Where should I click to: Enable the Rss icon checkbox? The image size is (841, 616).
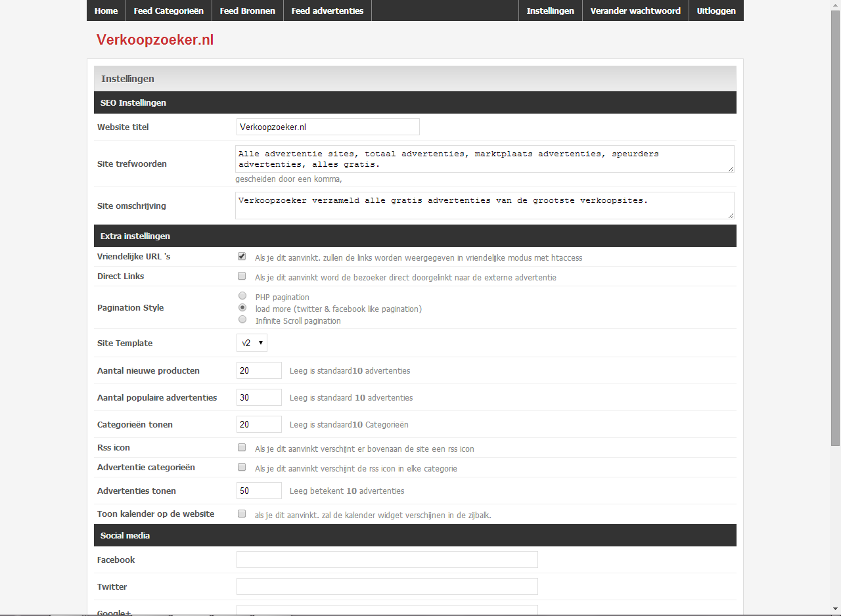click(x=242, y=448)
